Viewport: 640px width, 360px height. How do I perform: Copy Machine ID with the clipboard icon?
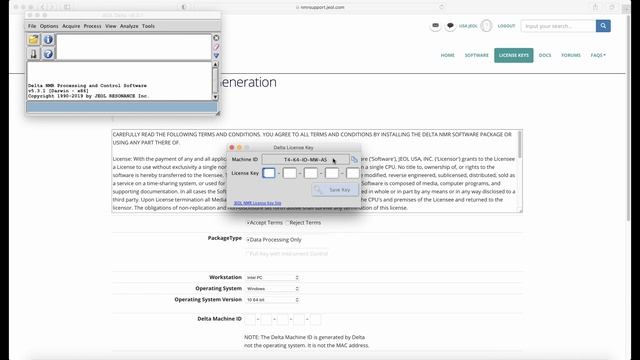coord(354,159)
